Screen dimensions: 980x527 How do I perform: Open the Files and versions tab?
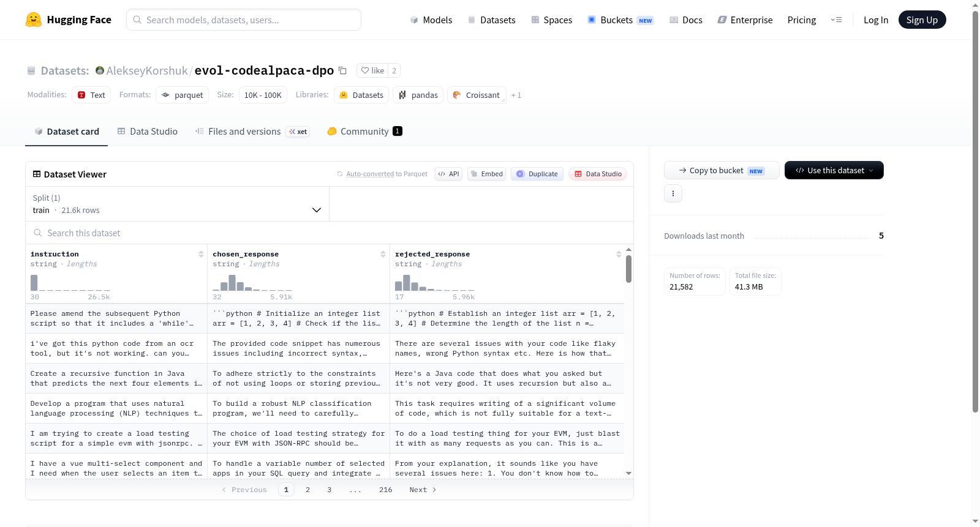click(252, 131)
